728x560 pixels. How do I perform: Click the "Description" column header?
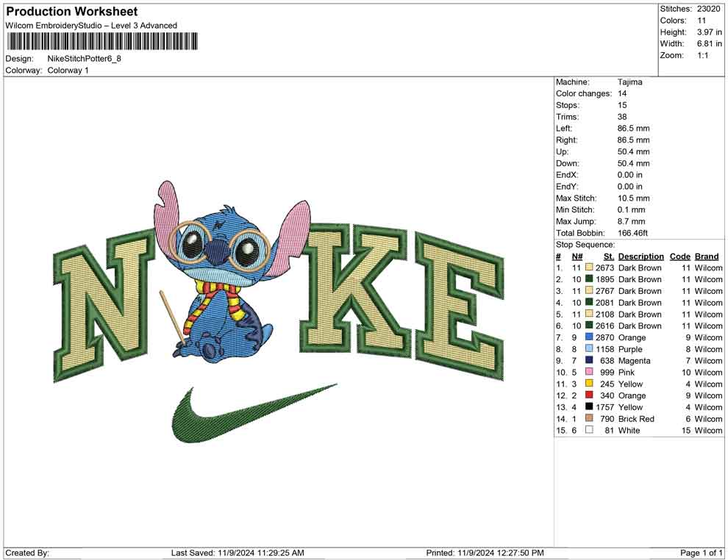coord(640,256)
